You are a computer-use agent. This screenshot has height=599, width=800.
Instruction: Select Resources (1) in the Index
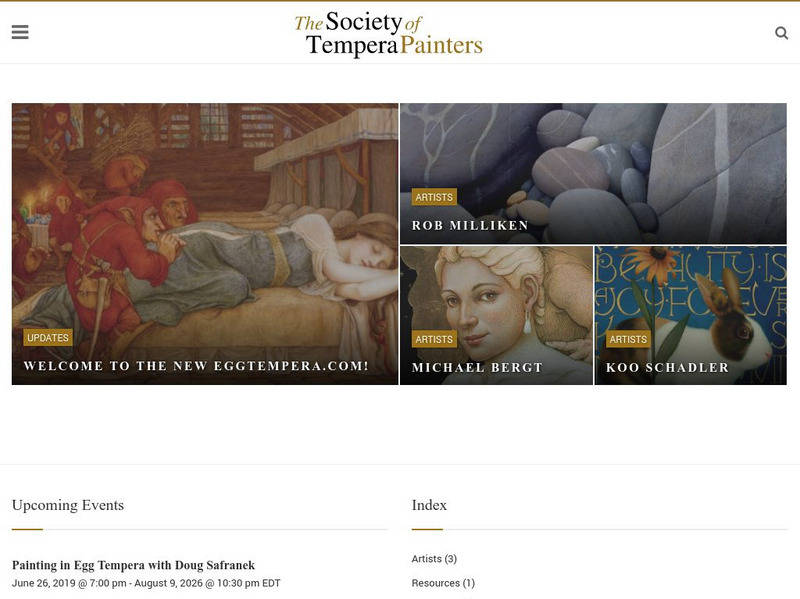443,583
